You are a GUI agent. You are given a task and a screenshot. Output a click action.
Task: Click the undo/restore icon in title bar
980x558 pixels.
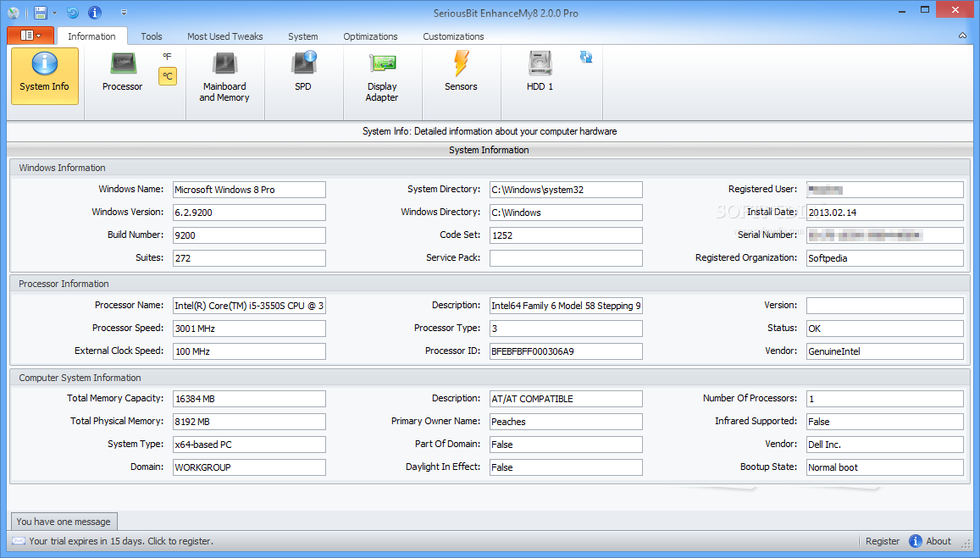tap(73, 13)
